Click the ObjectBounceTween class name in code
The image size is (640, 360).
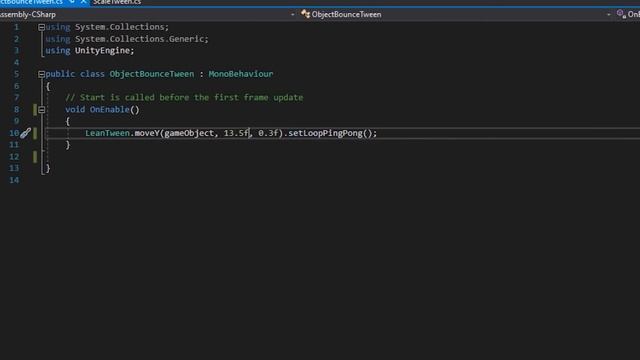[x=151, y=74]
